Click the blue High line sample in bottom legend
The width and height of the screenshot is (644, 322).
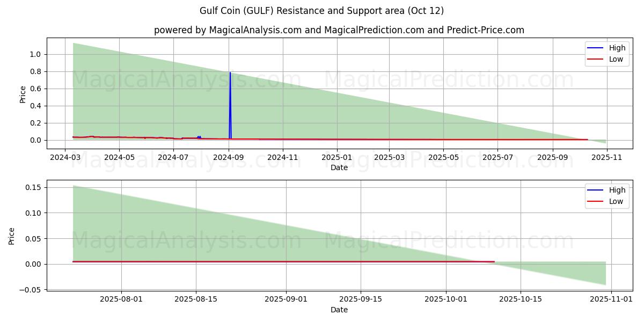point(596,190)
